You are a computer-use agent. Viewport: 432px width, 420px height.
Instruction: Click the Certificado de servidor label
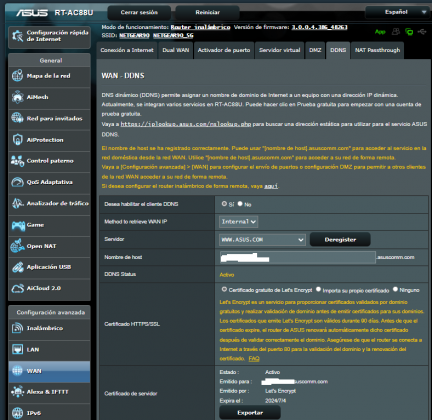(x=131, y=394)
